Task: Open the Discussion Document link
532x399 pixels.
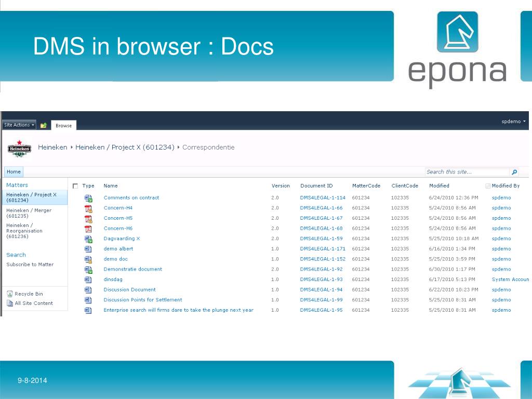Action: (129, 290)
